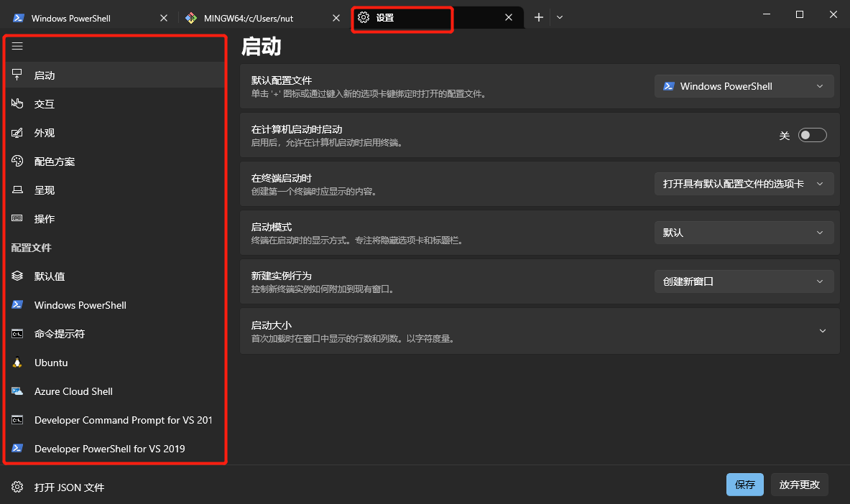Click the 默认值 layers icon
This screenshot has height=504, width=850.
click(x=17, y=276)
